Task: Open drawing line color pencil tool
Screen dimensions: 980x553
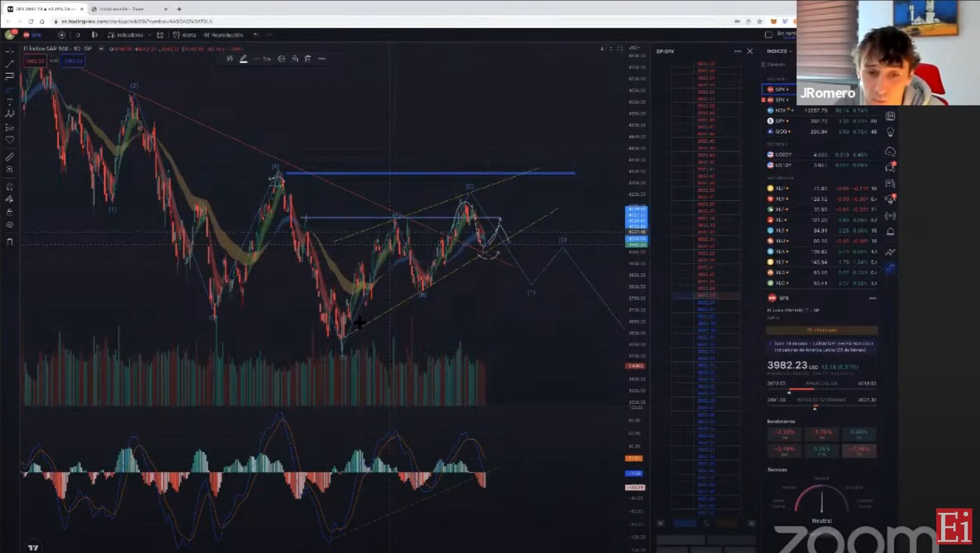Action: click(x=243, y=59)
